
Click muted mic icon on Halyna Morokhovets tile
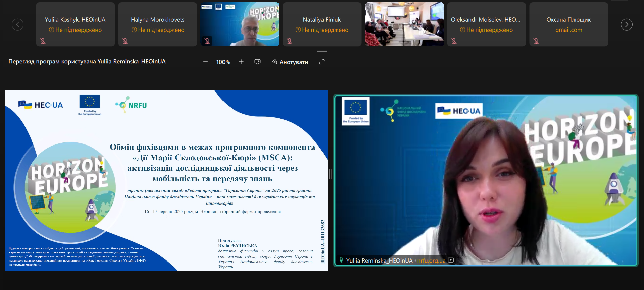(x=125, y=41)
